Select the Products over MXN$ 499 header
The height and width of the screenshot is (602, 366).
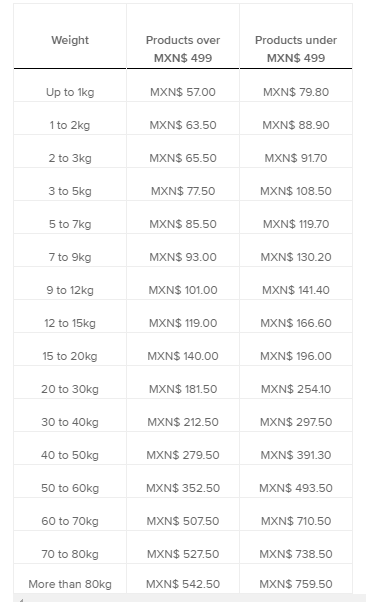183,49
